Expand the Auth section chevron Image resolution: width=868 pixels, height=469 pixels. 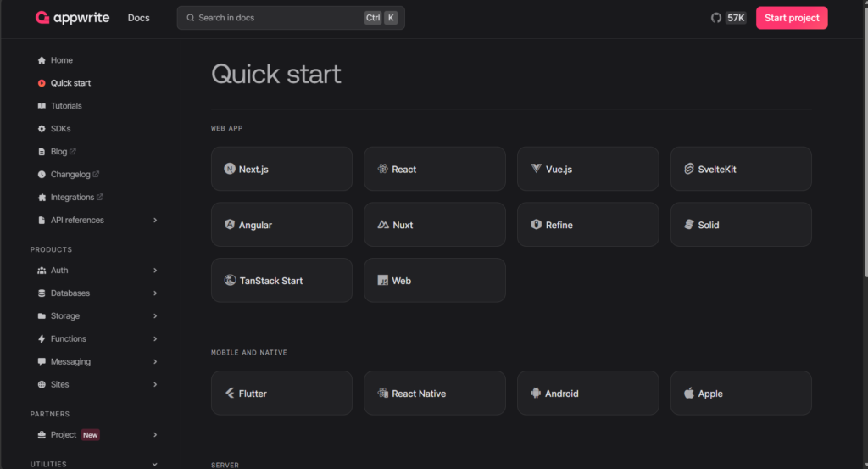(x=155, y=271)
